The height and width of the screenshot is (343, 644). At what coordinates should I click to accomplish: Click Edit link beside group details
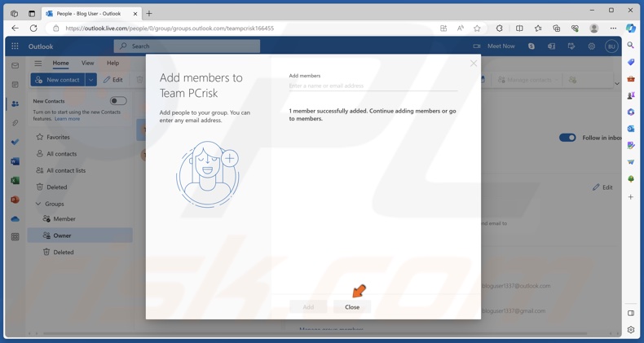pos(602,187)
